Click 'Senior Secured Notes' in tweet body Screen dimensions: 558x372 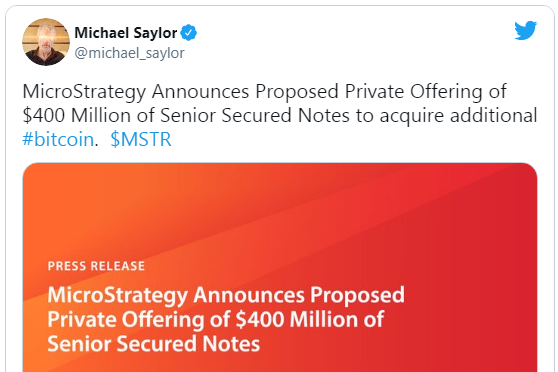click(x=255, y=115)
